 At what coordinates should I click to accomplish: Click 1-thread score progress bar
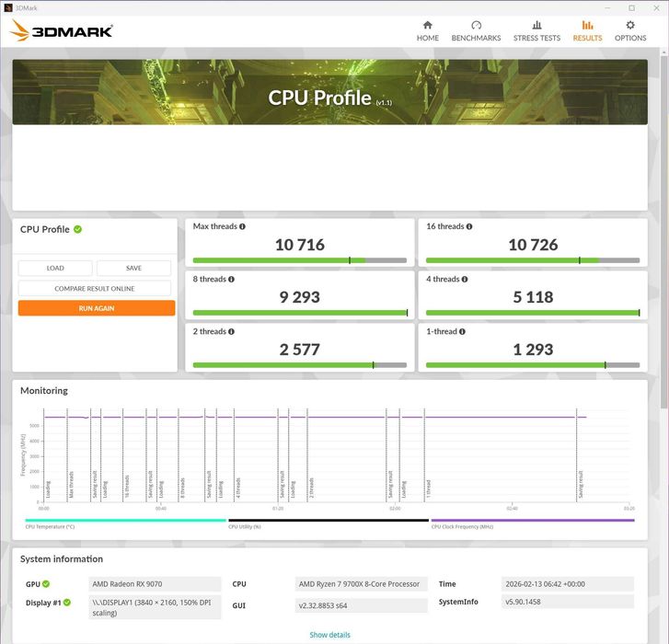pyautogui.click(x=533, y=365)
